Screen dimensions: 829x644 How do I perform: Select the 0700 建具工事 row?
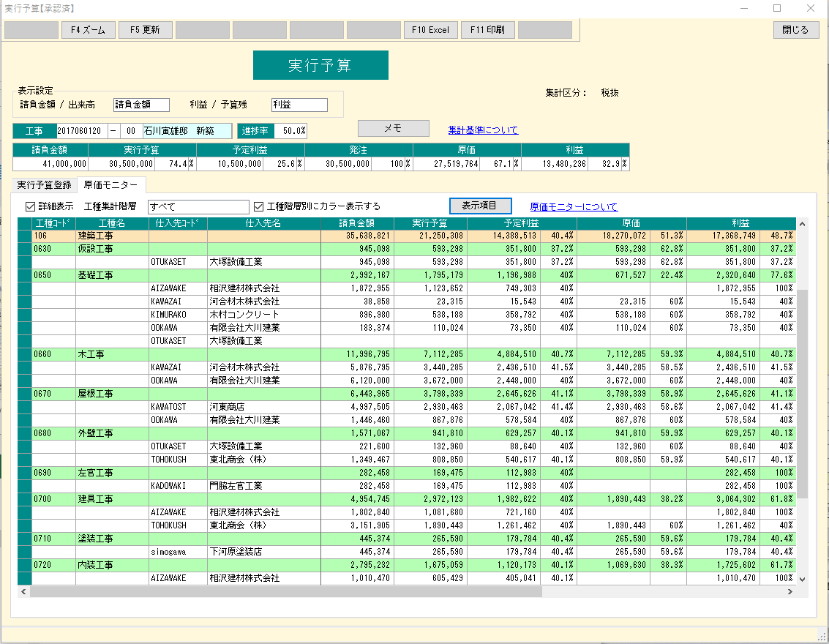407,499
